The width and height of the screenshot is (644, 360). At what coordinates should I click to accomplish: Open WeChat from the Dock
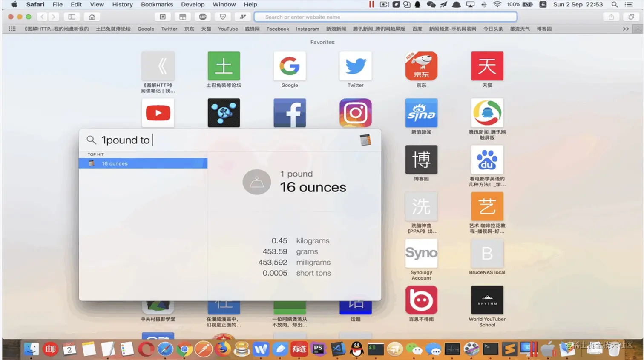pos(414,349)
